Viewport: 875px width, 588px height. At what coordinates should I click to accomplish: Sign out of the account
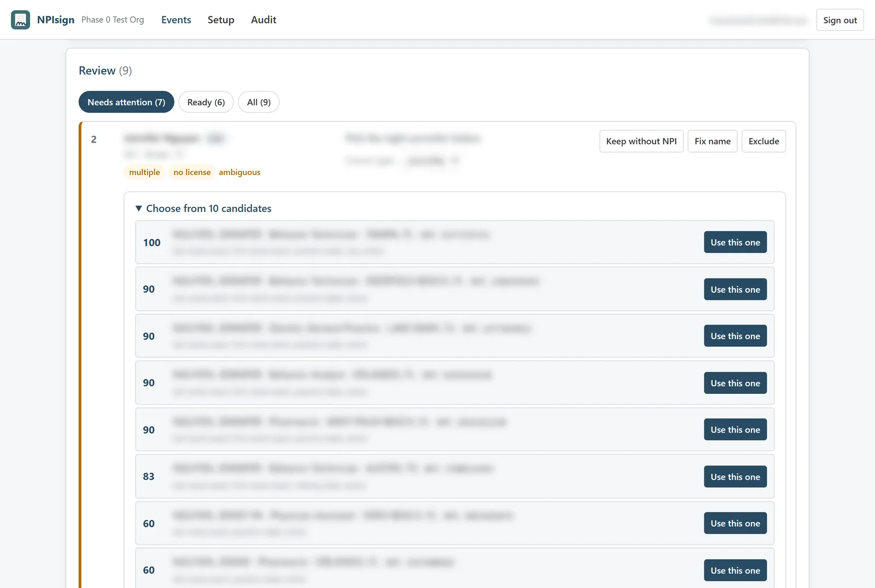[x=840, y=20]
